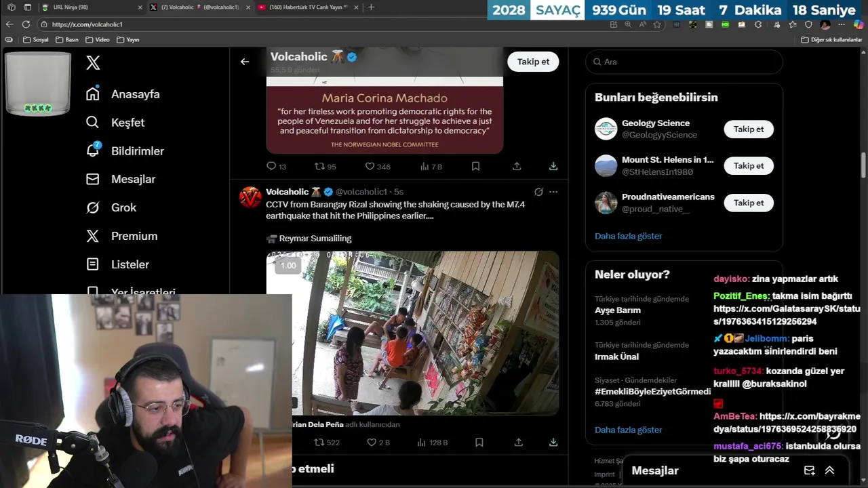This screenshot has width=868, height=488.
Task: Go back using the profile header arrow
Action: pyautogui.click(x=245, y=62)
